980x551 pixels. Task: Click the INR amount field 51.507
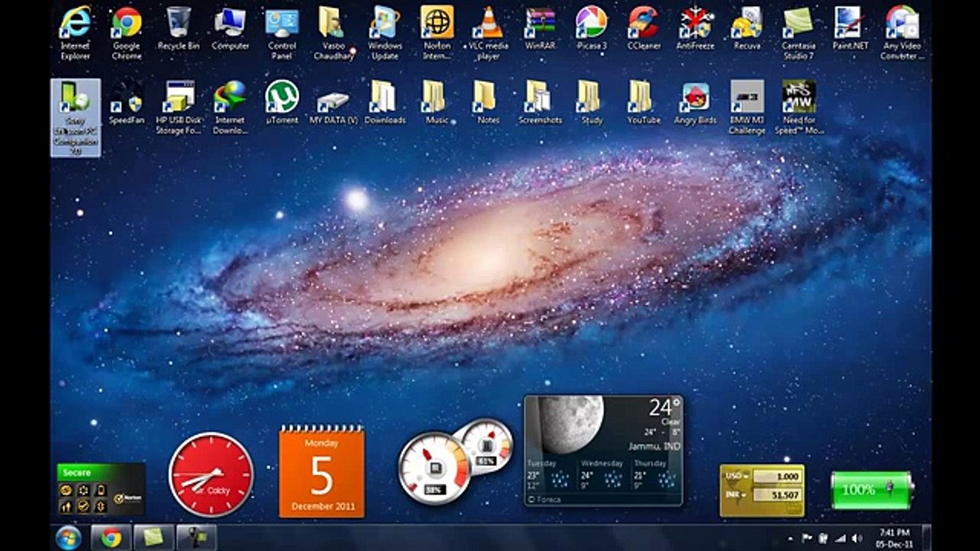pyautogui.click(x=776, y=494)
